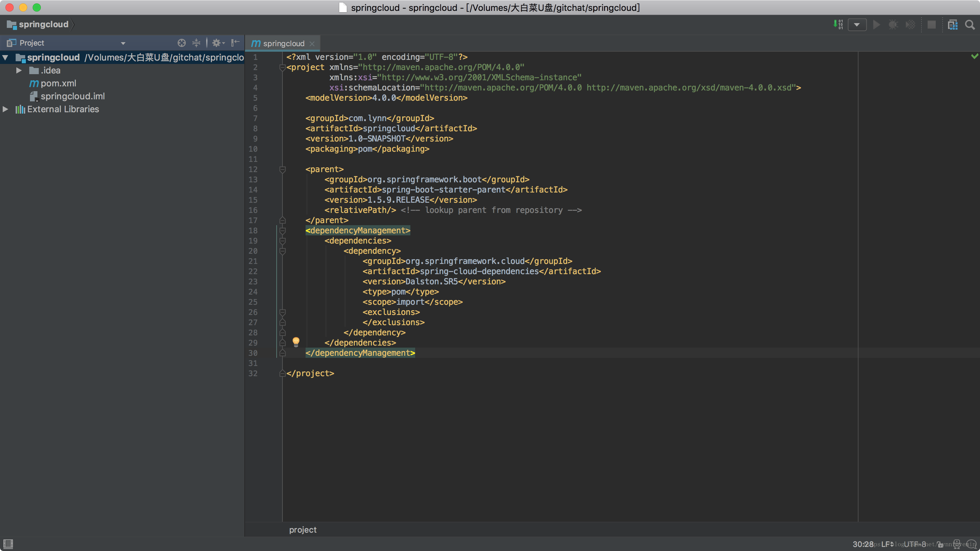Collapse the springcloud root project node

coord(5,58)
